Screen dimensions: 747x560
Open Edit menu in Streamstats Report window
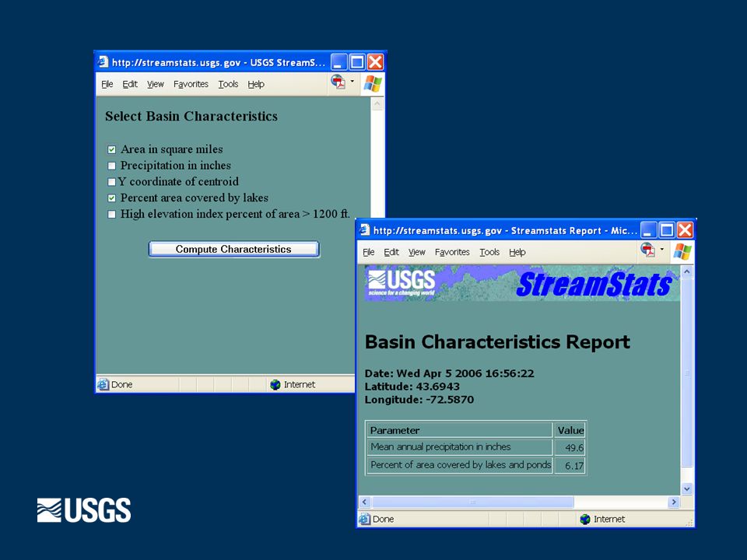[x=391, y=252]
